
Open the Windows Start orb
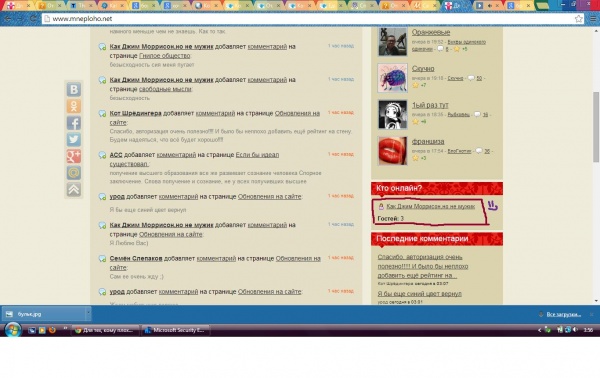13,329
